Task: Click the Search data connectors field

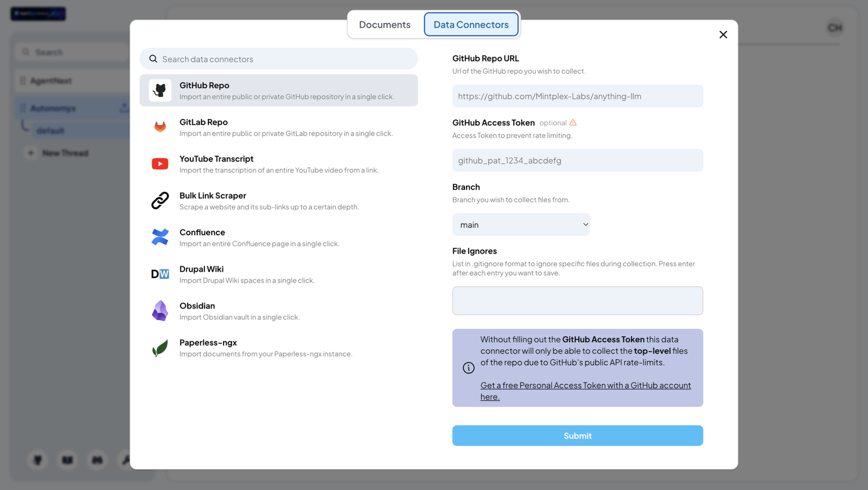Action: pos(278,59)
